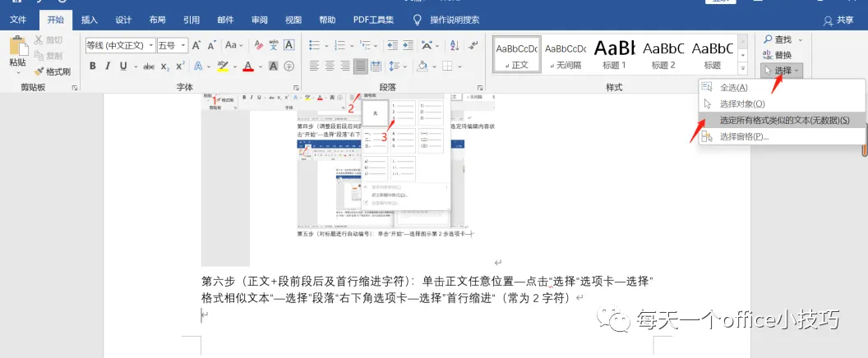Pick the yellow text highlight color button
868x358 pixels.
223,67
